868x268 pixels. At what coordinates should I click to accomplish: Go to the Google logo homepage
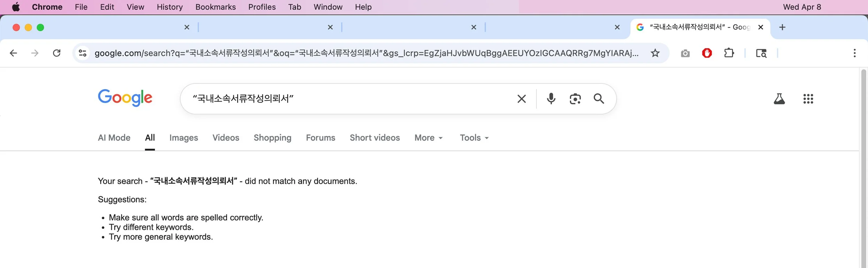(125, 98)
